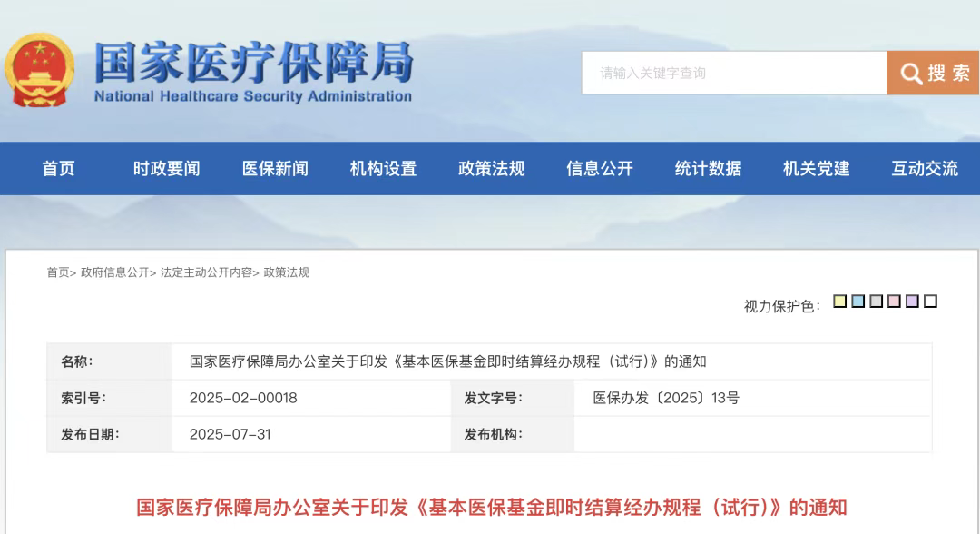Focus the keyword search input field
The height and width of the screenshot is (534, 980).
pos(734,74)
